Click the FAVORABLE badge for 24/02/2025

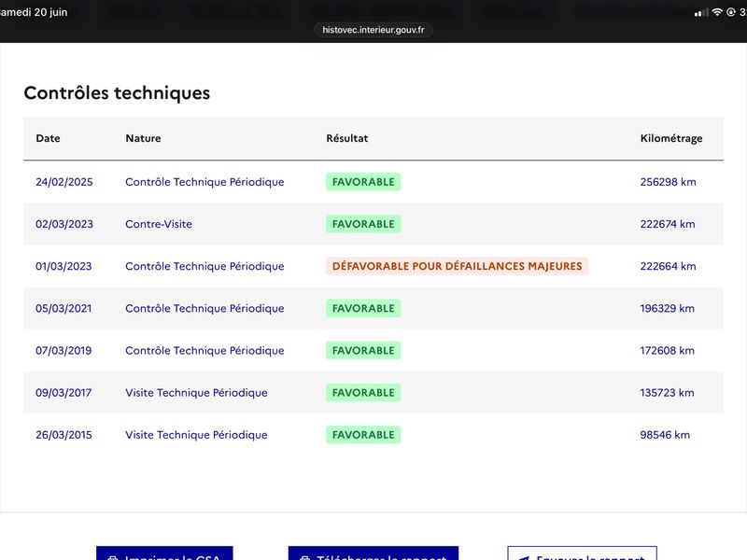363,182
